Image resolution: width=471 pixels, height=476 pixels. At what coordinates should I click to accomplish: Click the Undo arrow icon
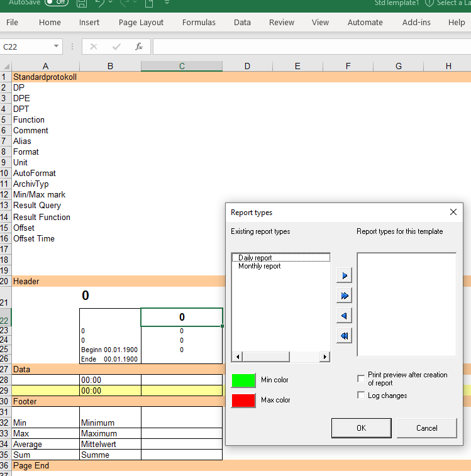pyautogui.click(x=99, y=3)
